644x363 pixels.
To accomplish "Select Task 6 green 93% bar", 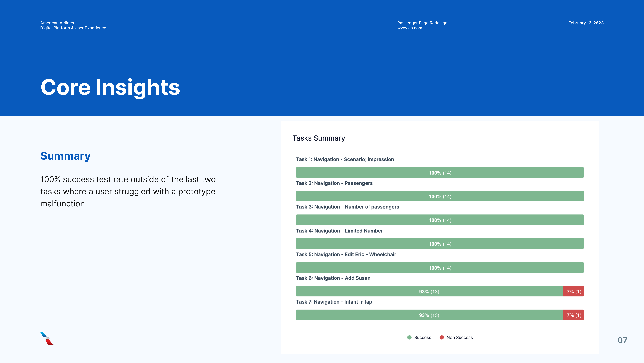I will pos(429,291).
